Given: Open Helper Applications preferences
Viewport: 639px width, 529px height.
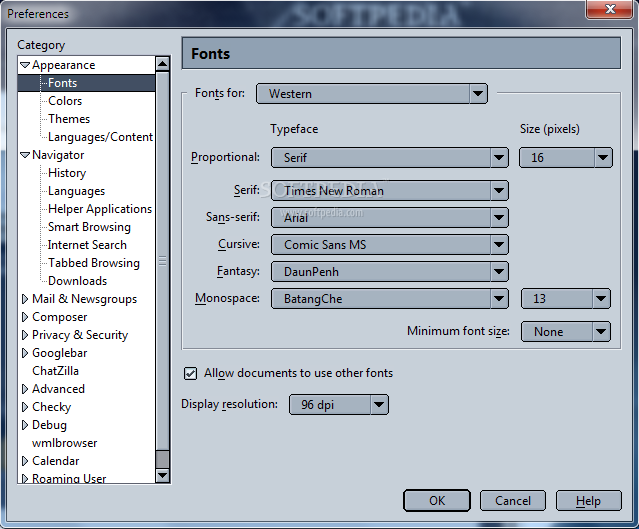Looking at the screenshot, I should point(100,209).
